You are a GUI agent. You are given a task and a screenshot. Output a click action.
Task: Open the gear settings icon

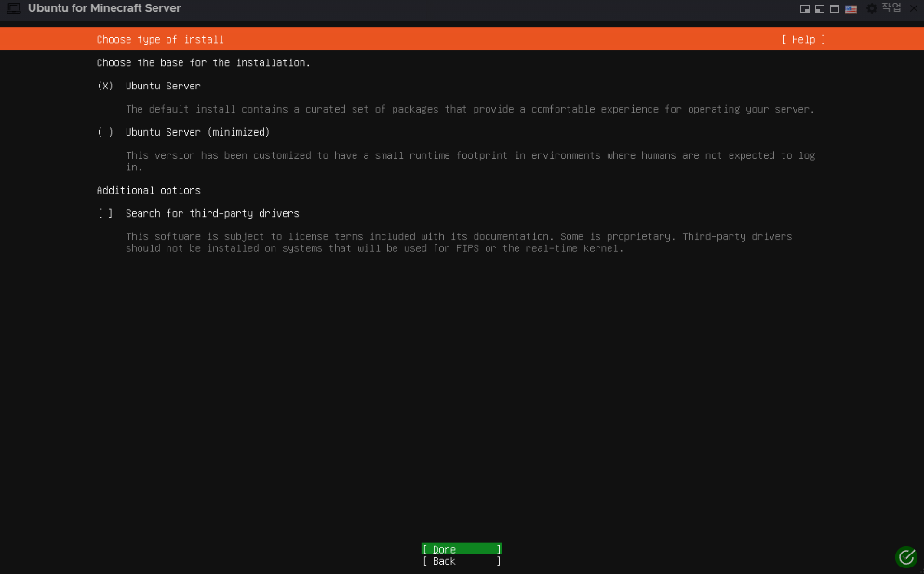pos(872,8)
